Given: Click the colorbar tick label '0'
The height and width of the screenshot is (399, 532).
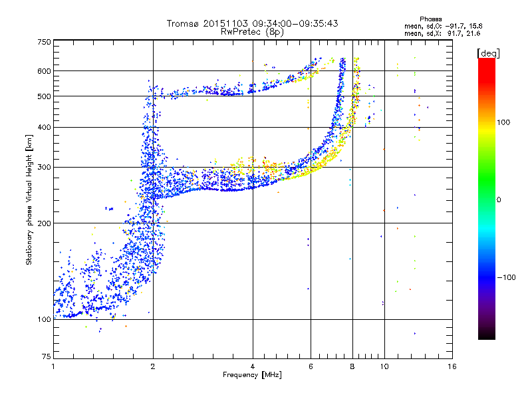Looking at the screenshot, I should pos(499,200).
